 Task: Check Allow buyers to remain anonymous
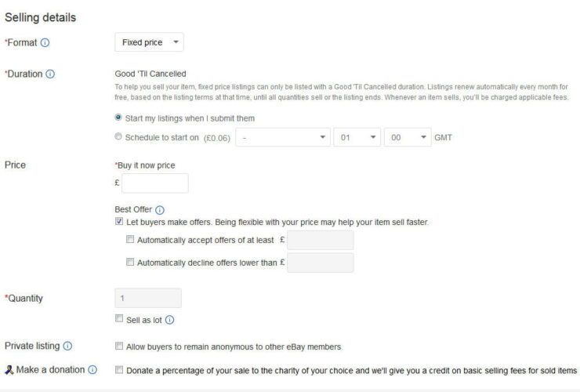tap(119, 346)
